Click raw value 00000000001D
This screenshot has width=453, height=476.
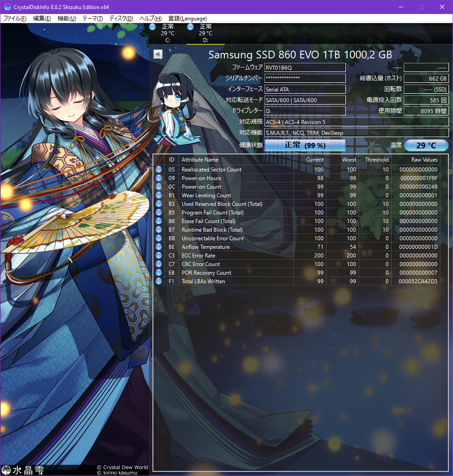[x=418, y=247]
